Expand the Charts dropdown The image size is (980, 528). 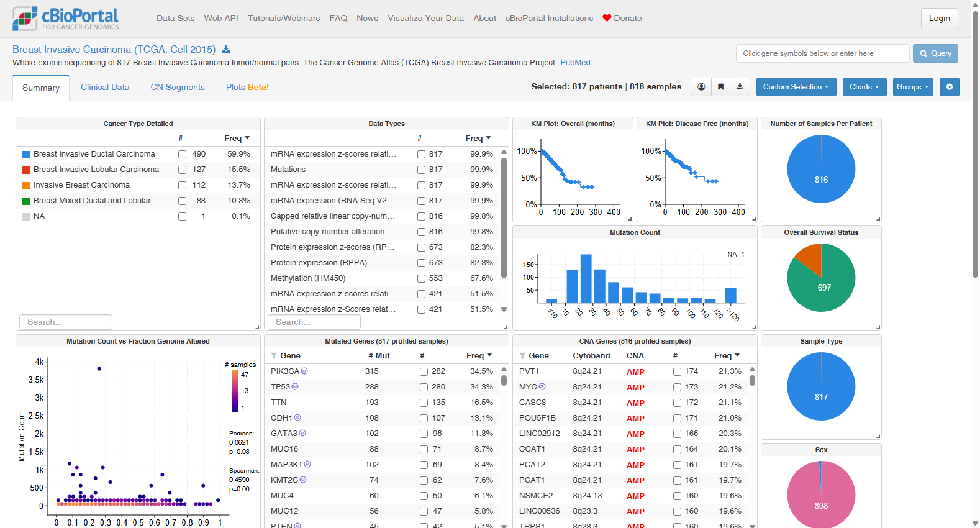pyautogui.click(x=864, y=87)
